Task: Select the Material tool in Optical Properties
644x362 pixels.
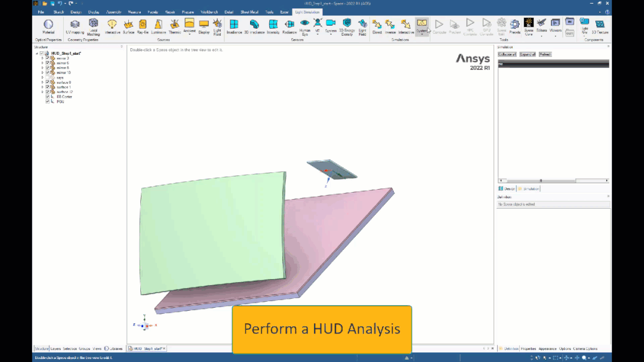Action: point(48,26)
